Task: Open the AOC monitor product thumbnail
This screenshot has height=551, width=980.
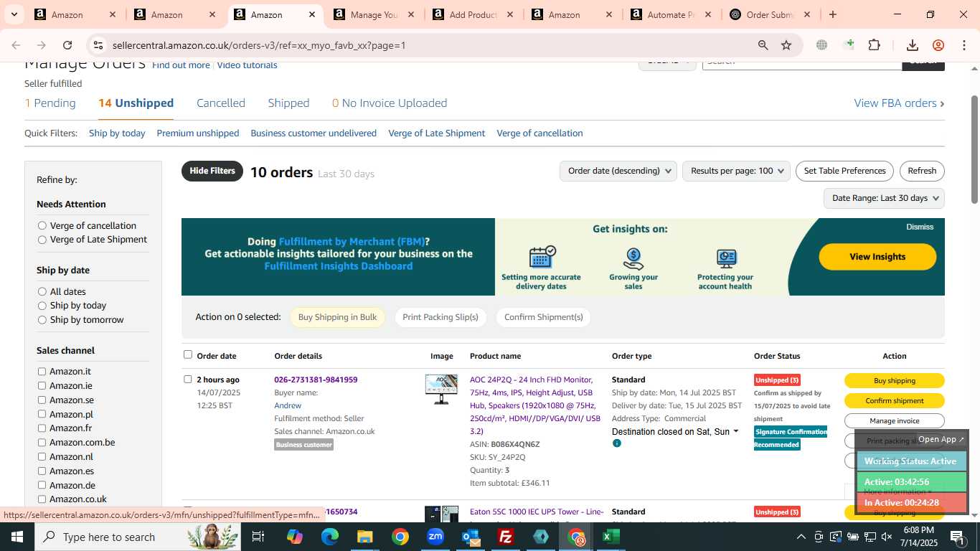Action: [x=441, y=390]
